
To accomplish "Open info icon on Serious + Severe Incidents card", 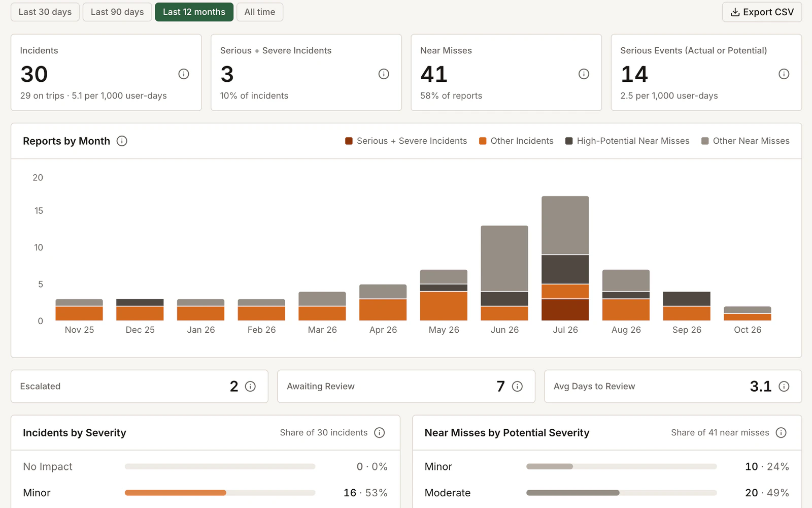I will tap(384, 74).
